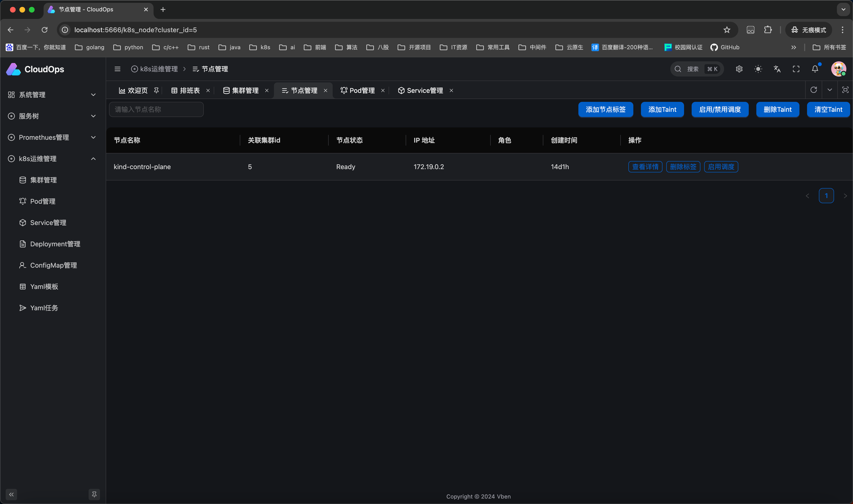This screenshot has width=853, height=504.
Task: Open the GitHub bookmark
Action: [725, 47]
